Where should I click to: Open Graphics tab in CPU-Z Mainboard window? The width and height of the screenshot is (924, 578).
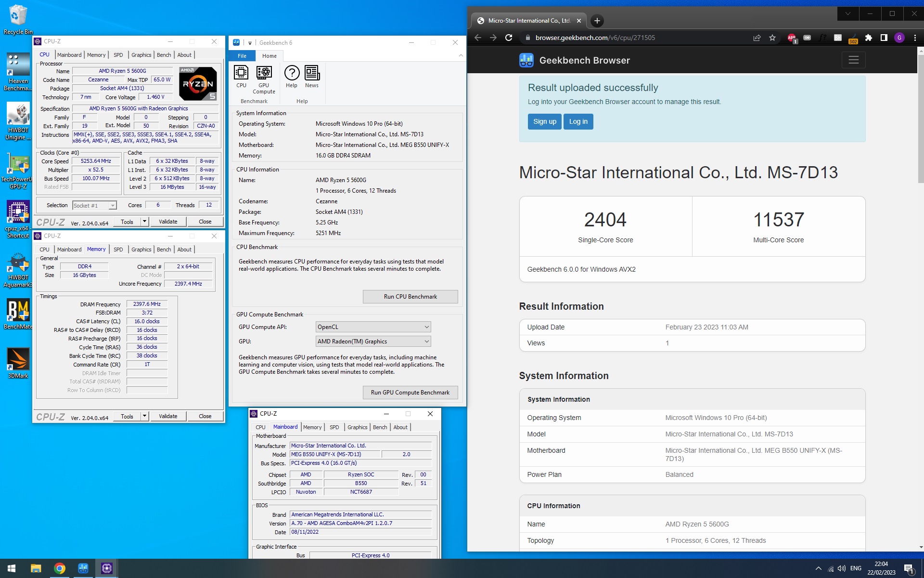tap(357, 427)
